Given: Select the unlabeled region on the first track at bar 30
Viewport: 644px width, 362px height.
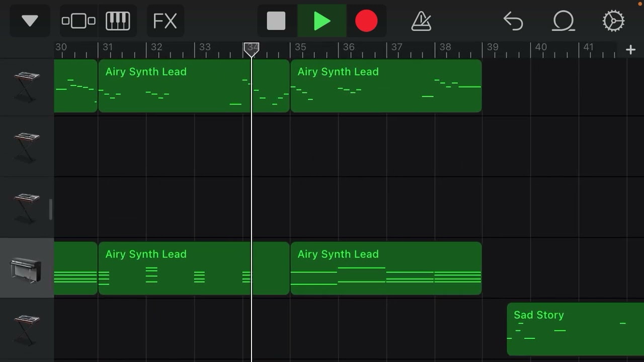Looking at the screenshot, I should coord(75,85).
